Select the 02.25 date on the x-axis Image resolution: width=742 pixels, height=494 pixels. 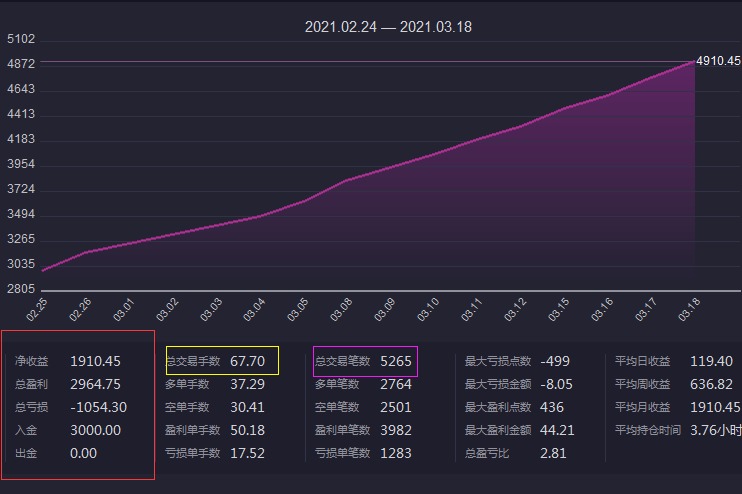(x=38, y=309)
